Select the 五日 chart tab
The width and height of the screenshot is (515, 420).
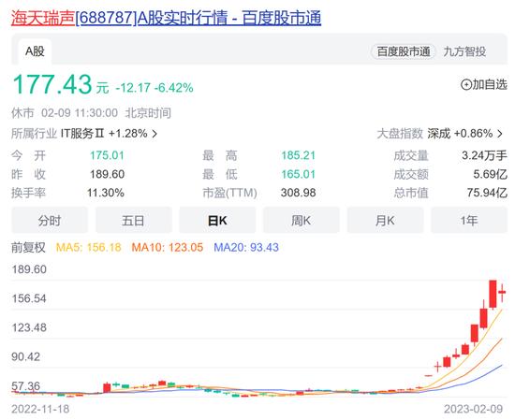pyautogui.click(x=133, y=220)
